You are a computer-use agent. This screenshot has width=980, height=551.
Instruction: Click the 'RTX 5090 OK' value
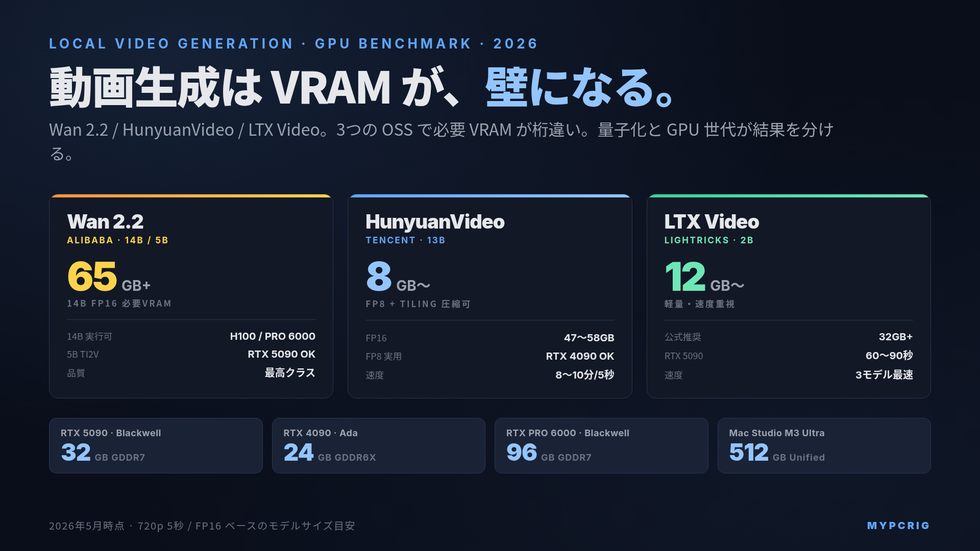coord(281,354)
